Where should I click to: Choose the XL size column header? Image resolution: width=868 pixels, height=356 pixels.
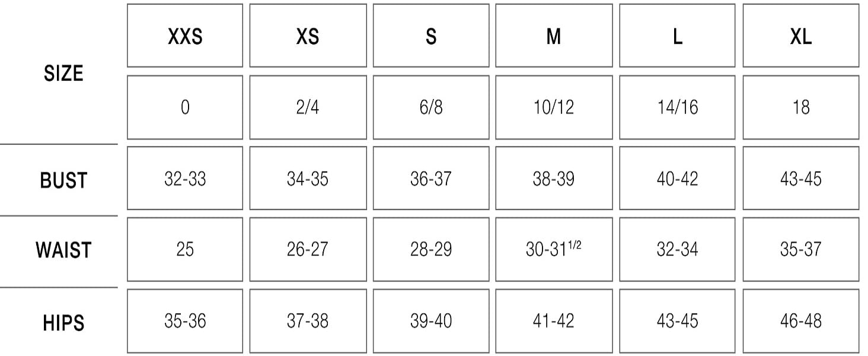tap(800, 36)
